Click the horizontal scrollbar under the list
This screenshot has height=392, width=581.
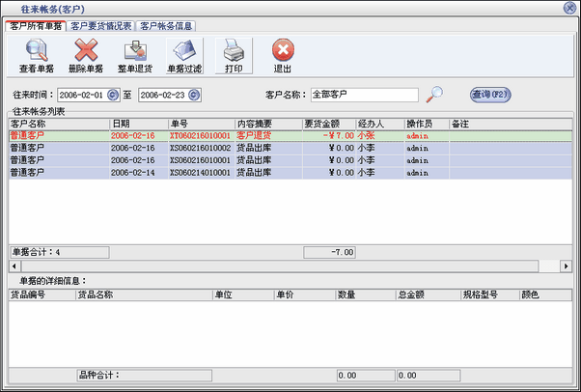tap(290, 266)
